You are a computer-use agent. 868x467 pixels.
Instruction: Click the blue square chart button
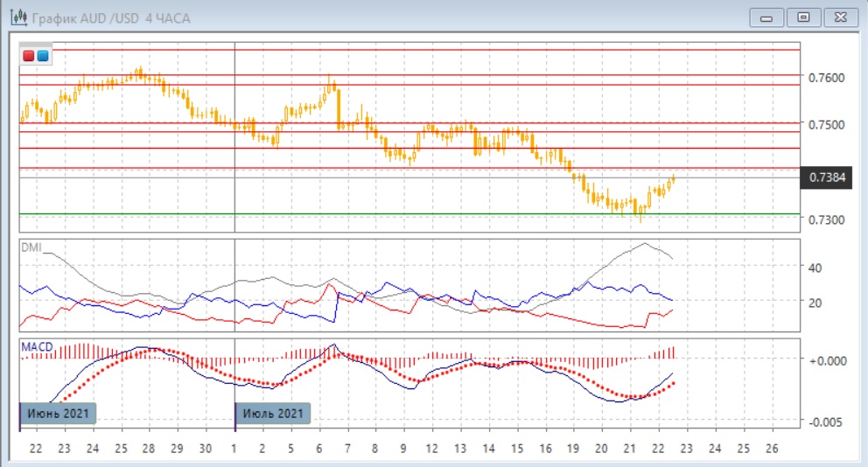pyautogui.click(x=42, y=56)
